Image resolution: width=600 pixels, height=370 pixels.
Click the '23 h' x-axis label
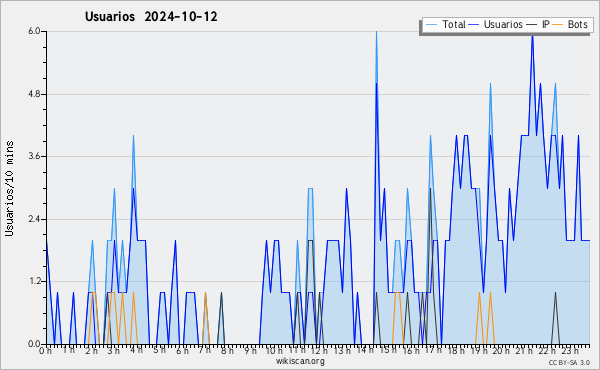tap(570, 351)
